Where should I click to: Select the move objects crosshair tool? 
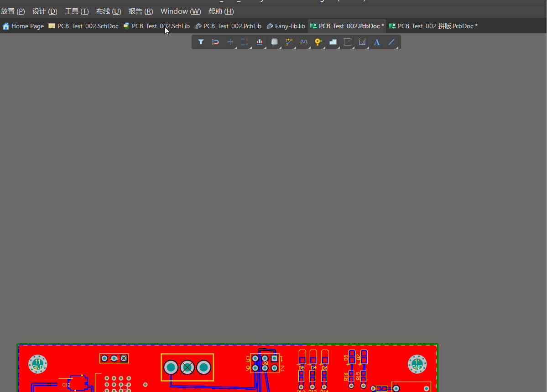(230, 42)
